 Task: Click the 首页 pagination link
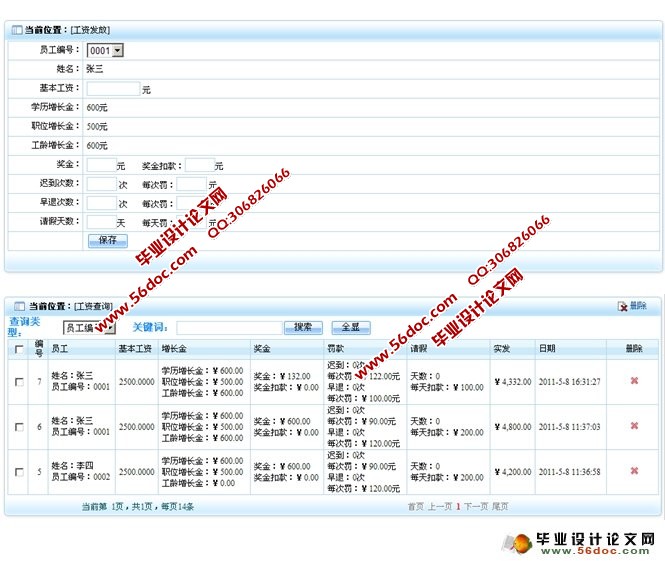(416, 506)
